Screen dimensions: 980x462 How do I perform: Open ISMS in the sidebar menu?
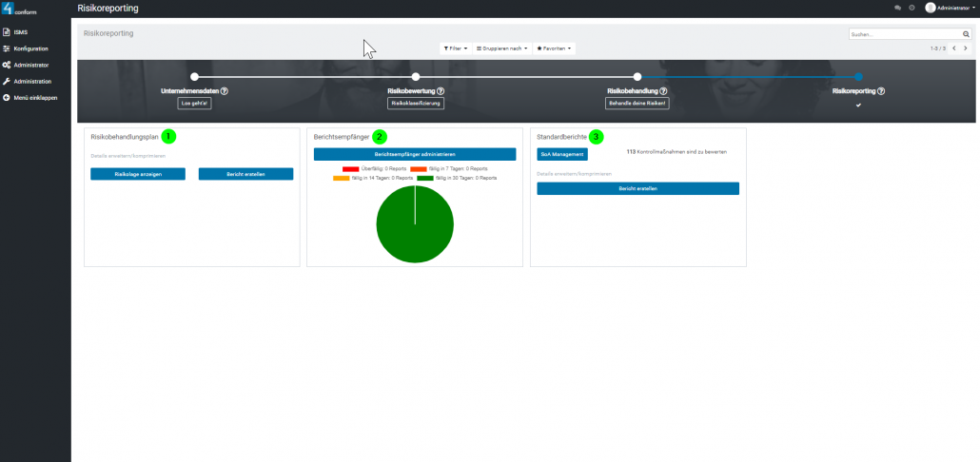[20, 32]
